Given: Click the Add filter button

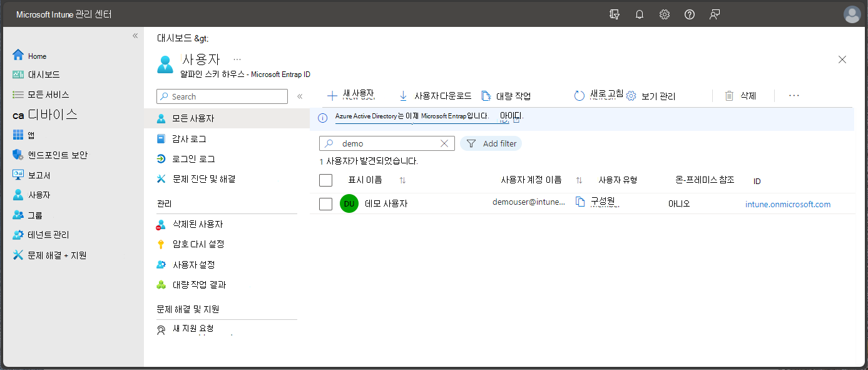Looking at the screenshot, I should coord(491,143).
